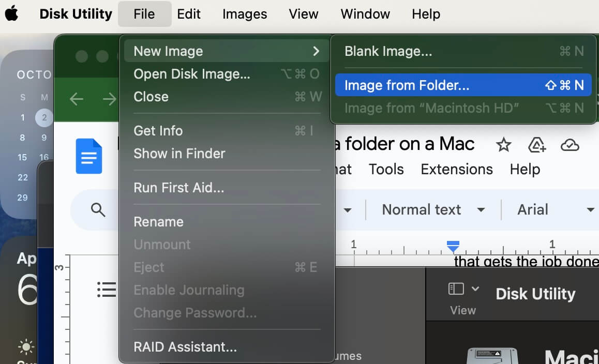Open the Images menu
The image size is (599, 364).
click(x=245, y=14)
